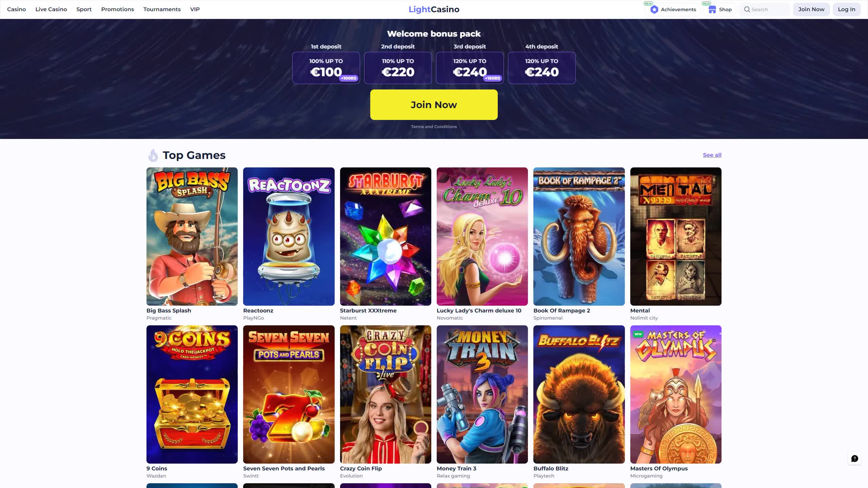Launch the Money Train 3 game
Viewport: 868px width, 488px height.
tap(482, 394)
